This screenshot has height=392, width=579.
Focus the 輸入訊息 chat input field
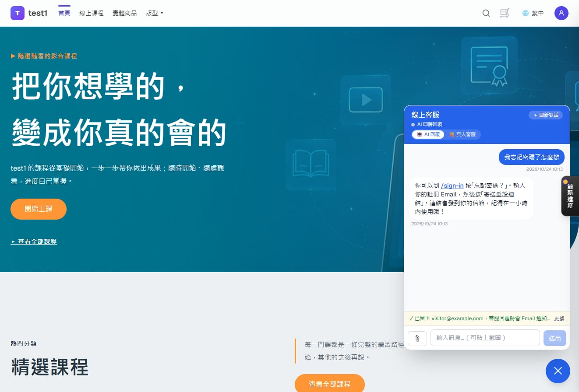(x=485, y=338)
